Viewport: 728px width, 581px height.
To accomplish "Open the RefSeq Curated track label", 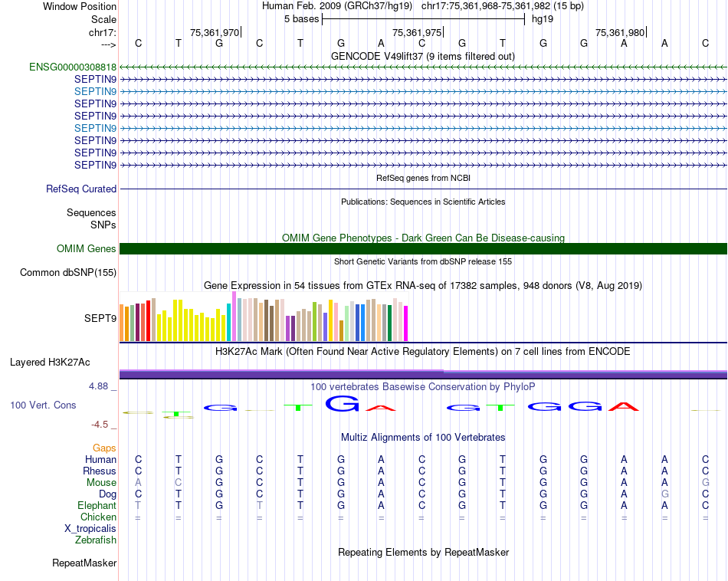I will 81,189.
